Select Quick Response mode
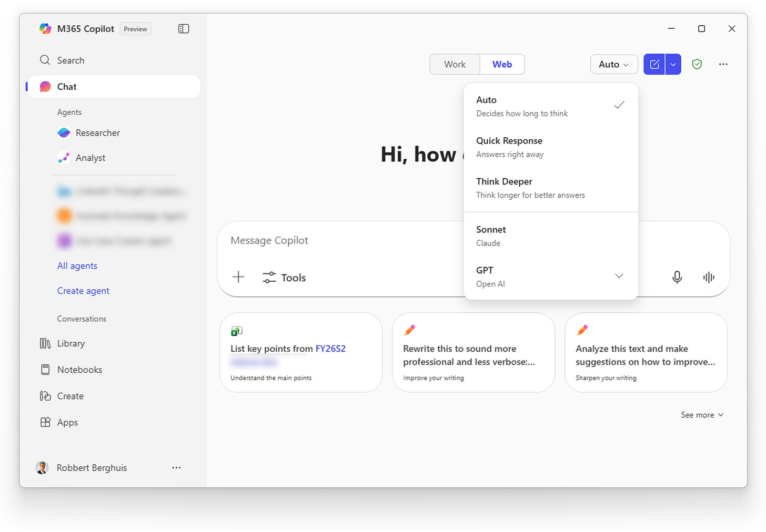This screenshot has width=766, height=532. click(551, 147)
